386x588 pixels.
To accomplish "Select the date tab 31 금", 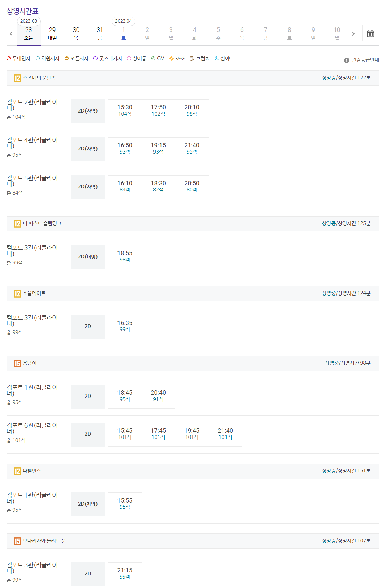I will tap(100, 34).
